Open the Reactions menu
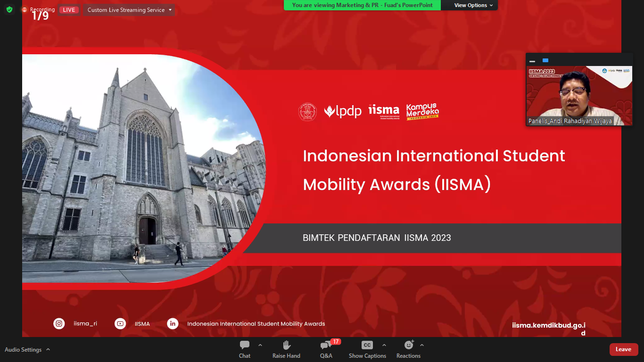This screenshot has height=362, width=644. click(408, 349)
